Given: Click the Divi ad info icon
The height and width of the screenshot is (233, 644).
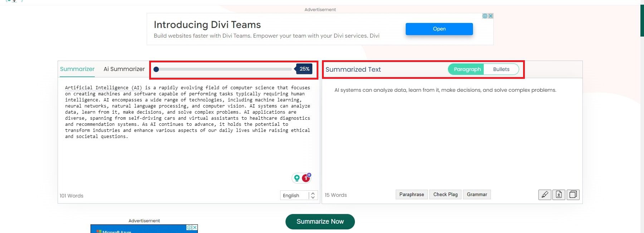Looking at the screenshot, I should point(485,16).
